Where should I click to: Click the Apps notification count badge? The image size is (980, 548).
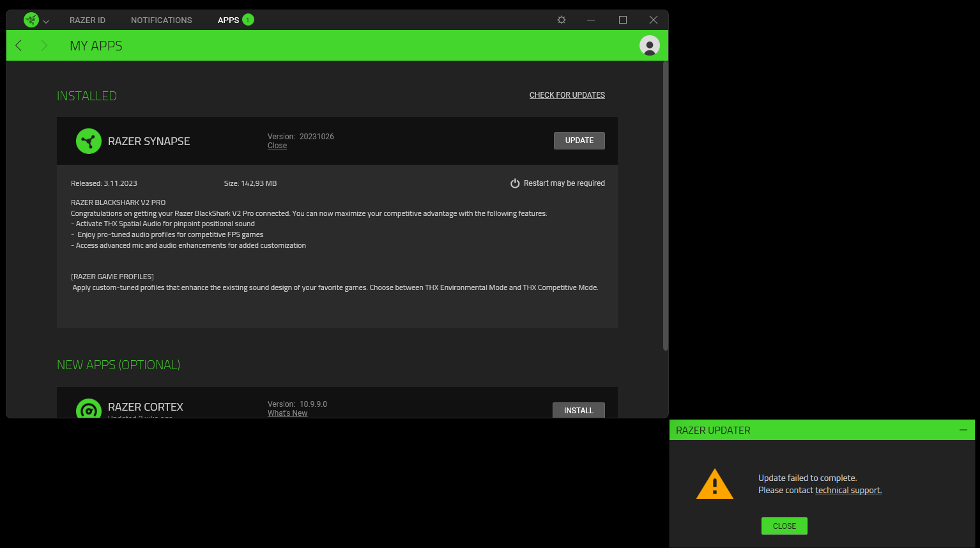[248, 20]
